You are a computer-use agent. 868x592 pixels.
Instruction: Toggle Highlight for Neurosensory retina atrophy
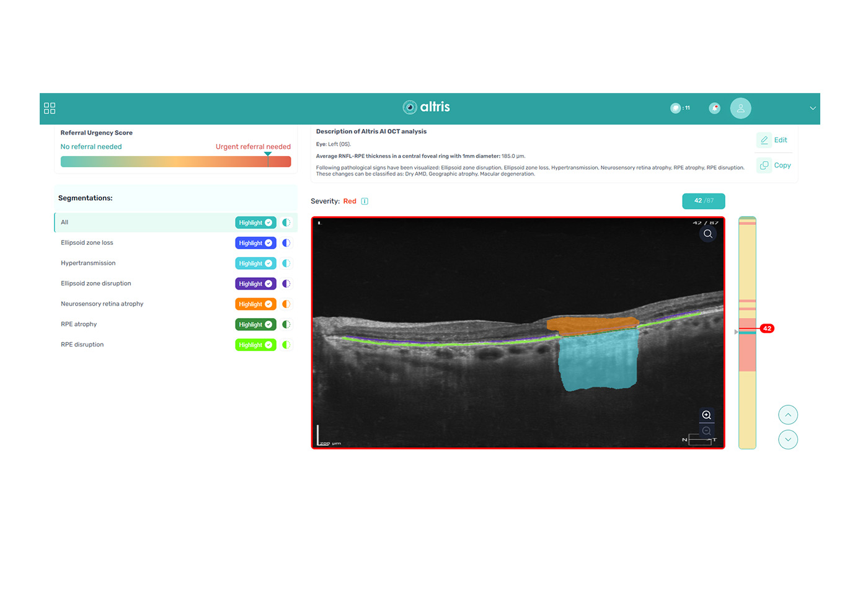[255, 304]
